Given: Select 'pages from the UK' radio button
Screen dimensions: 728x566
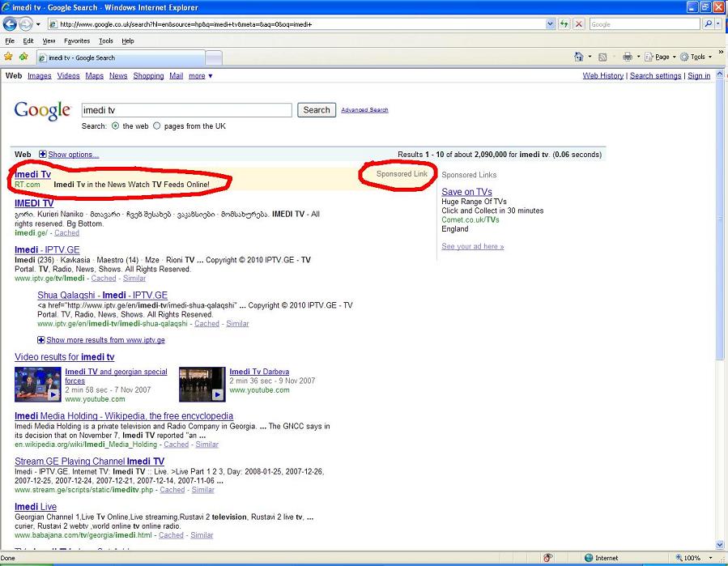Looking at the screenshot, I should [x=157, y=126].
